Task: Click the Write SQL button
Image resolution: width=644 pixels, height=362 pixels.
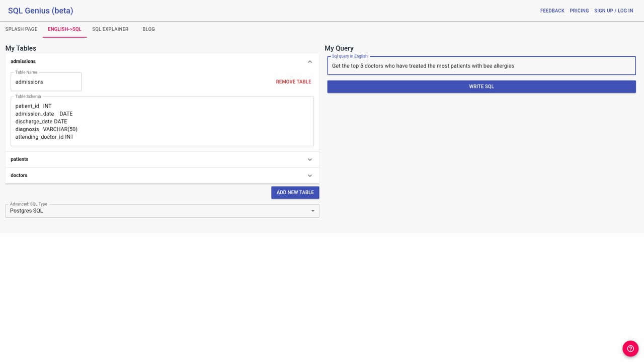Action: pyautogui.click(x=481, y=86)
